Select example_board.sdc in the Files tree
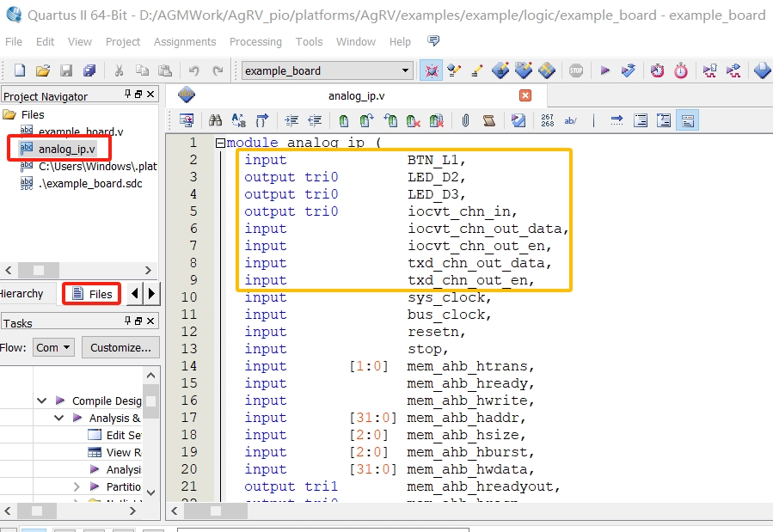 [90, 184]
